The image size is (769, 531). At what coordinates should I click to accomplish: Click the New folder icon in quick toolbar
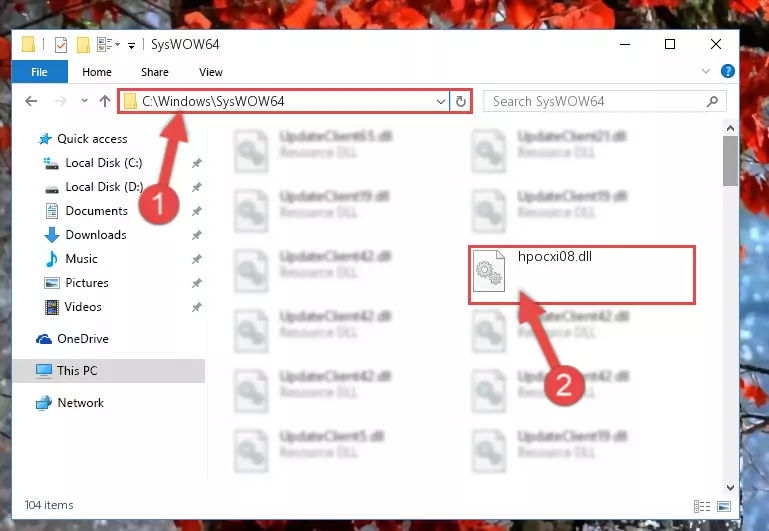click(83, 45)
